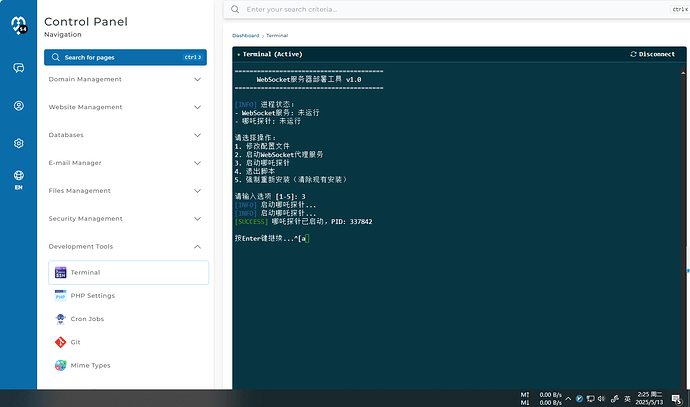Screen dimensions: 690x407
Task: Open the Mime Types menu item
Action: [x=128, y=365]
